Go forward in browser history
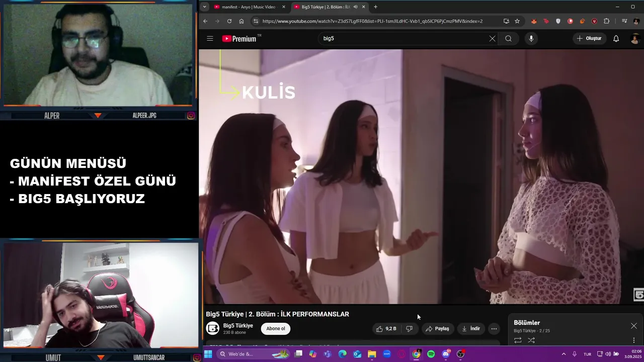This screenshot has height=362, width=644. coord(217,21)
